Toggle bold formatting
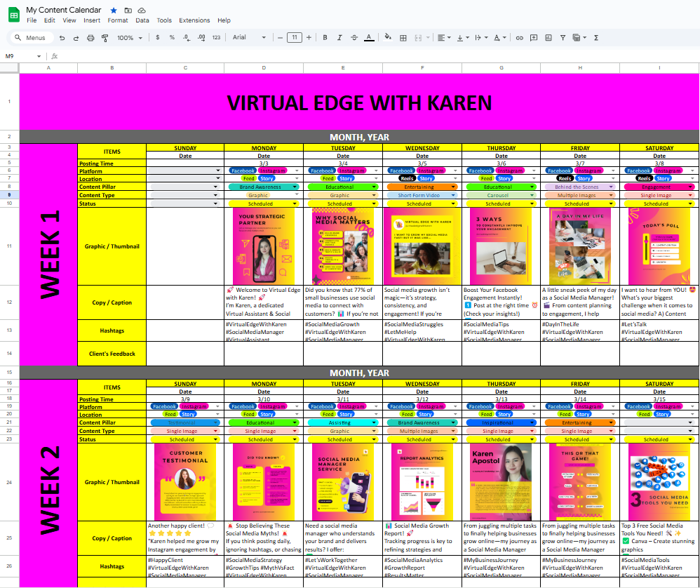The height and width of the screenshot is (588, 700). click(325, 37)
